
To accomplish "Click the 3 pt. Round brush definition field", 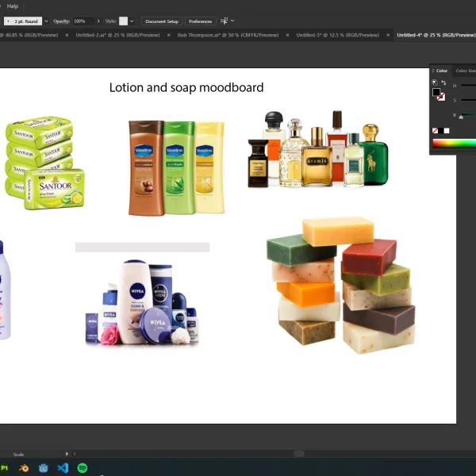I will (x=23, y=21).
